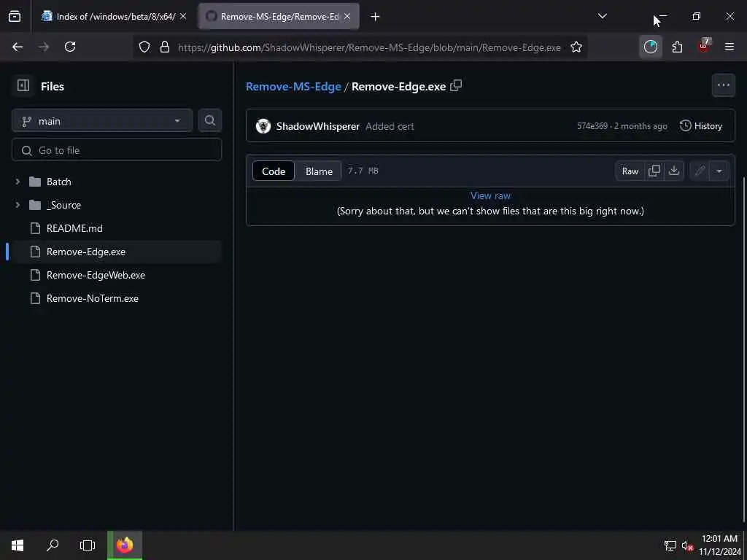Screen dimensions: 747x560
Task: Go to Remove-MS-Edge repository breadcrumb link
Action: (x=293, y=87)
